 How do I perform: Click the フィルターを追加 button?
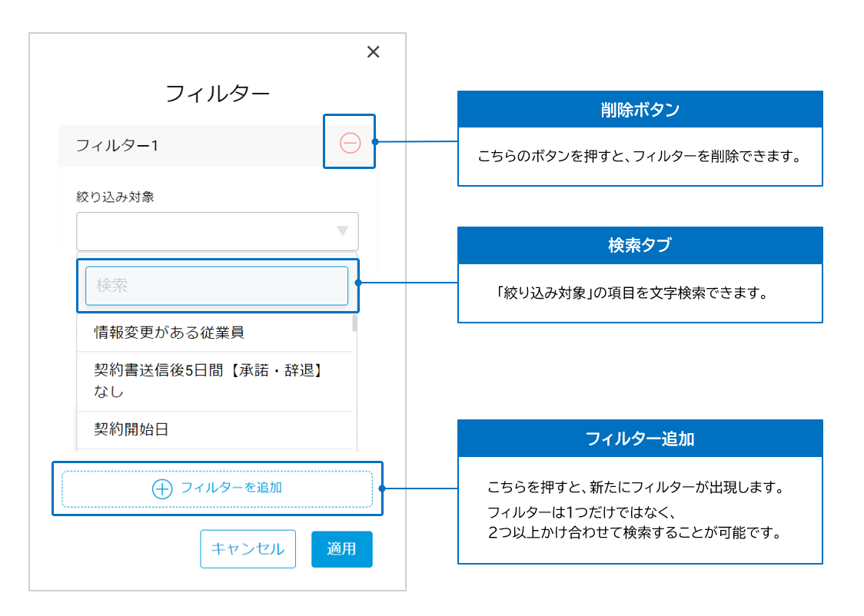point(217,488)
